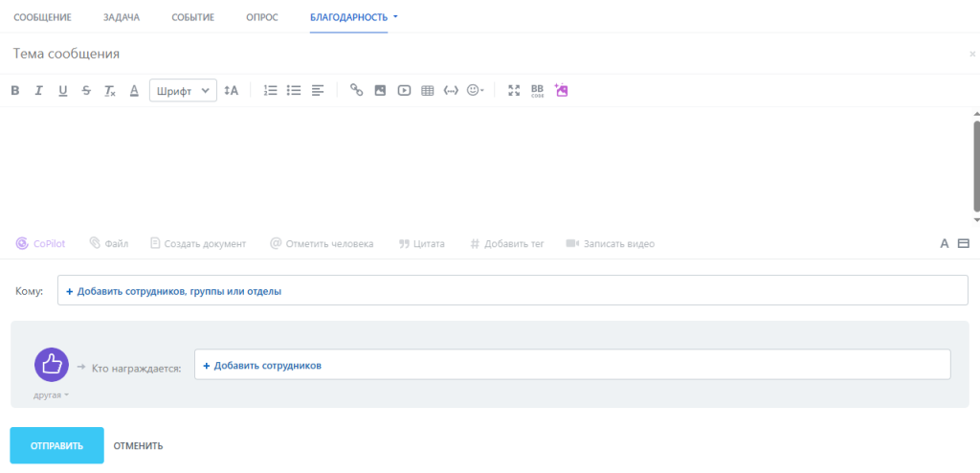Underline the selected text
This screenshot has height=473, width=980.
click(x=62, y=91)
